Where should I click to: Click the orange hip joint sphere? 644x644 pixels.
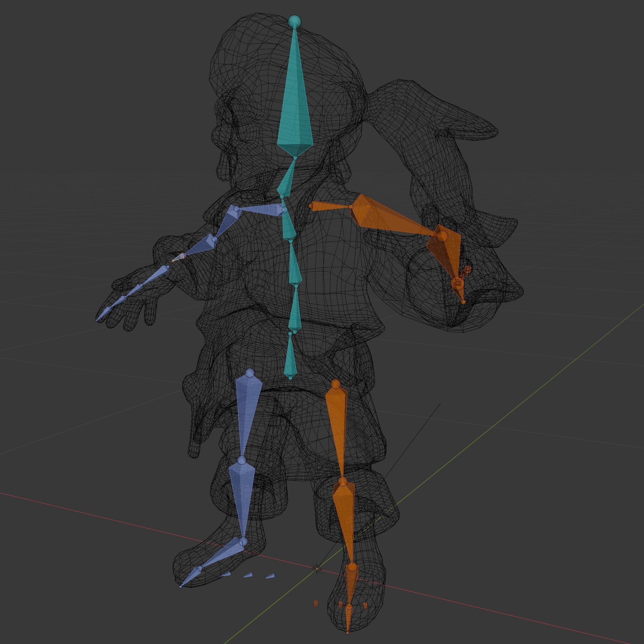pos(336,384)
